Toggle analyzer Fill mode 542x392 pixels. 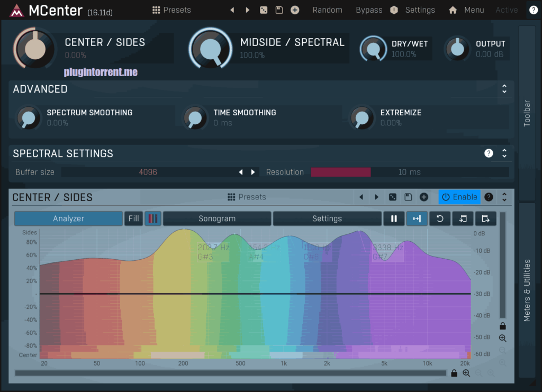[134, 218]
